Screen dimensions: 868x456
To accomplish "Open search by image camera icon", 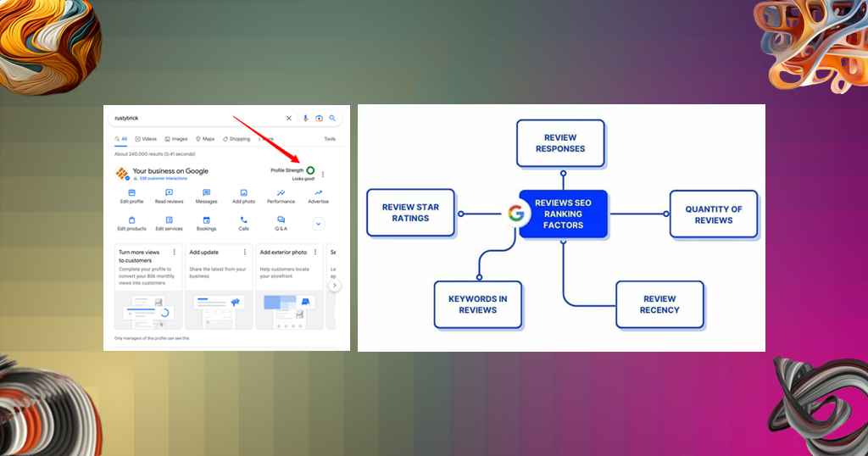I will tap(319, 119).
